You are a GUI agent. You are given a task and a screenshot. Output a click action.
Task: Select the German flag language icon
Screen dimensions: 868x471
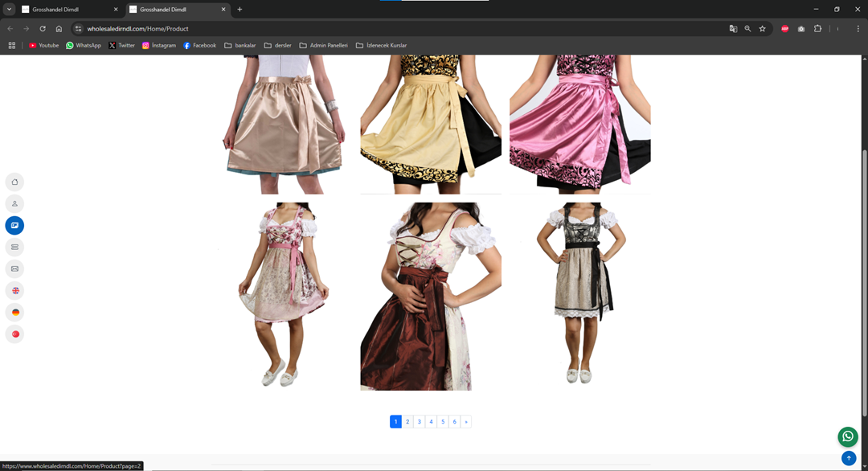14,312
